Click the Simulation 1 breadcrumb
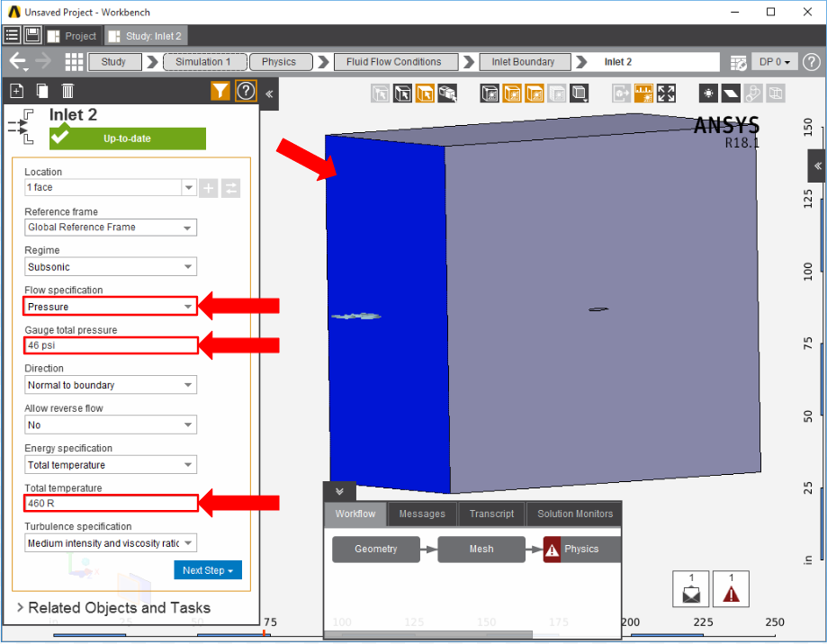This screenshot has width=827, height=644. (x=204, y=62)
